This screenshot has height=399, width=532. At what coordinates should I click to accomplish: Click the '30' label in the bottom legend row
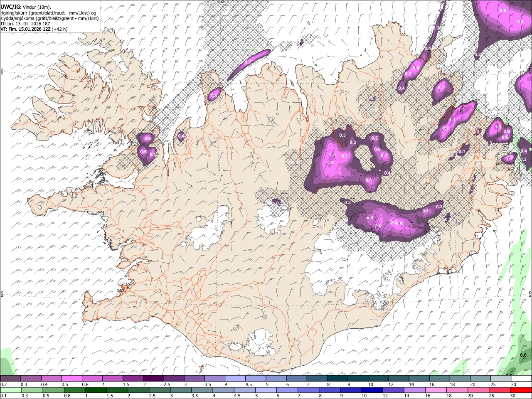[512, 396]
